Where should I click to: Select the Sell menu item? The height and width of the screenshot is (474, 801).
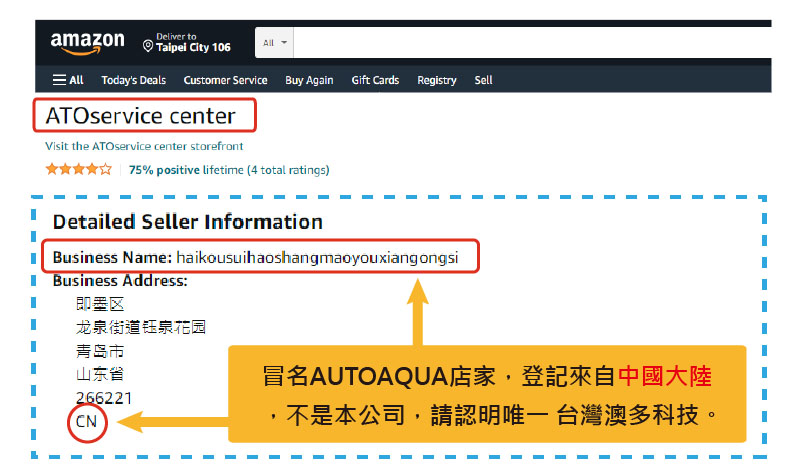(x=483, y=80)
